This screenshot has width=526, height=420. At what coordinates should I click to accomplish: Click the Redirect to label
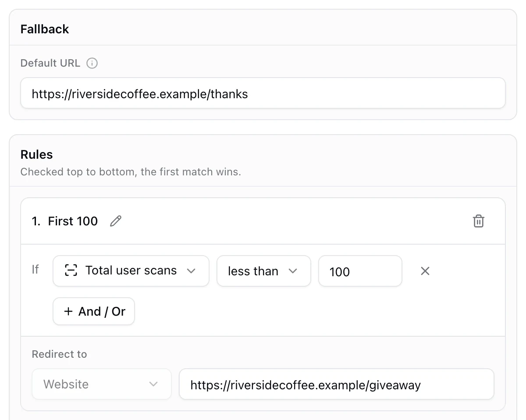click(60, 354)
